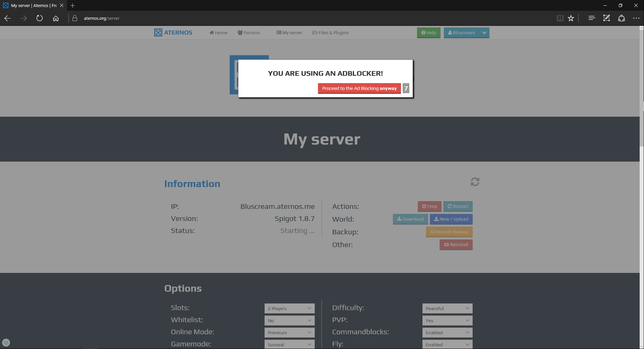Click the browser back arrow
Viewport: 644px width, 349px height.
(7, 18)
